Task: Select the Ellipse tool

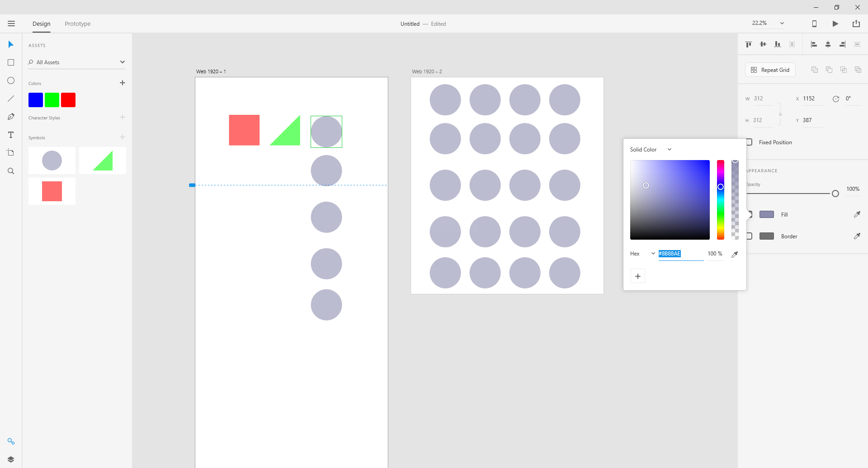Action: pyautogui.click(x=11, y=80)
